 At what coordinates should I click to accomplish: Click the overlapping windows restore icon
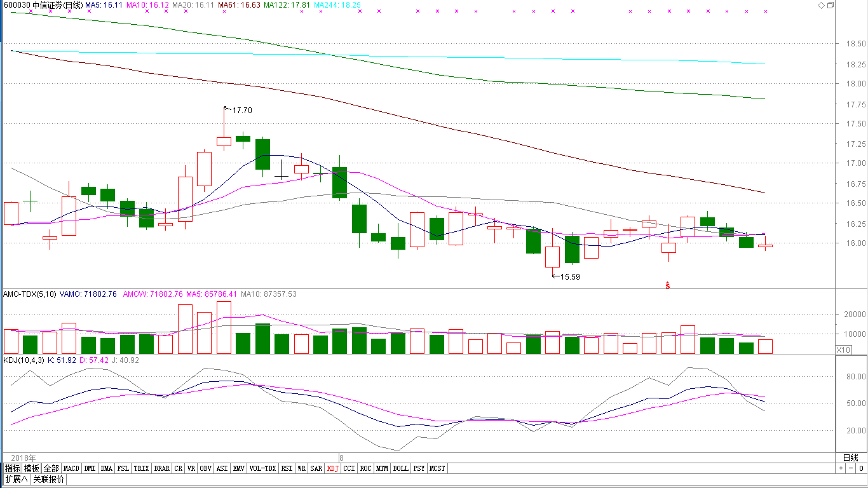coord(831,5)
